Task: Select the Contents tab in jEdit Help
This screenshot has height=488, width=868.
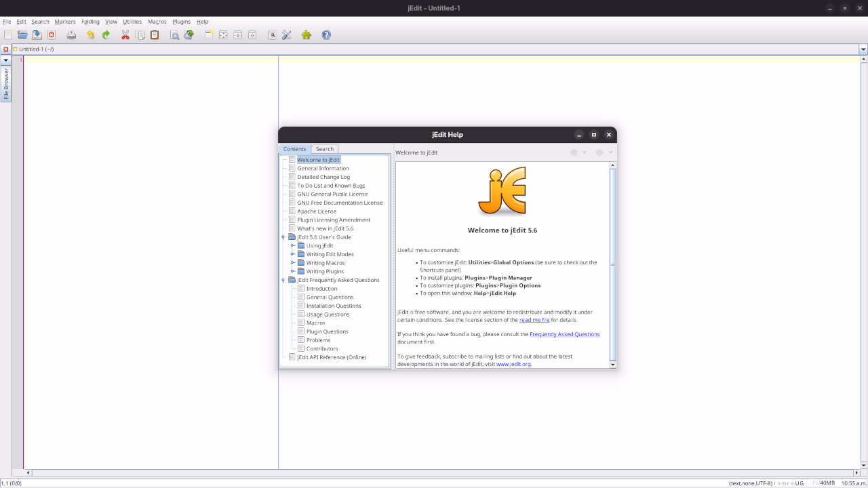Action: coord(295,149)
